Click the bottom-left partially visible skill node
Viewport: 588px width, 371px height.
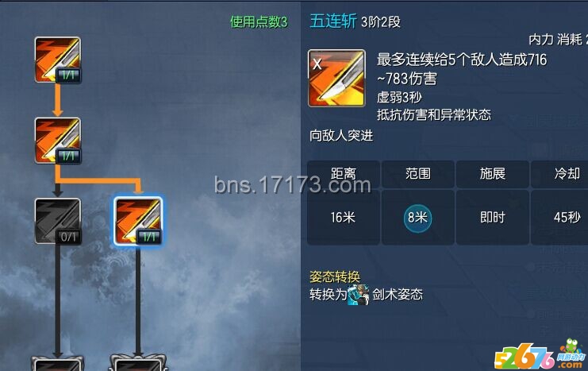pos(57,363)
